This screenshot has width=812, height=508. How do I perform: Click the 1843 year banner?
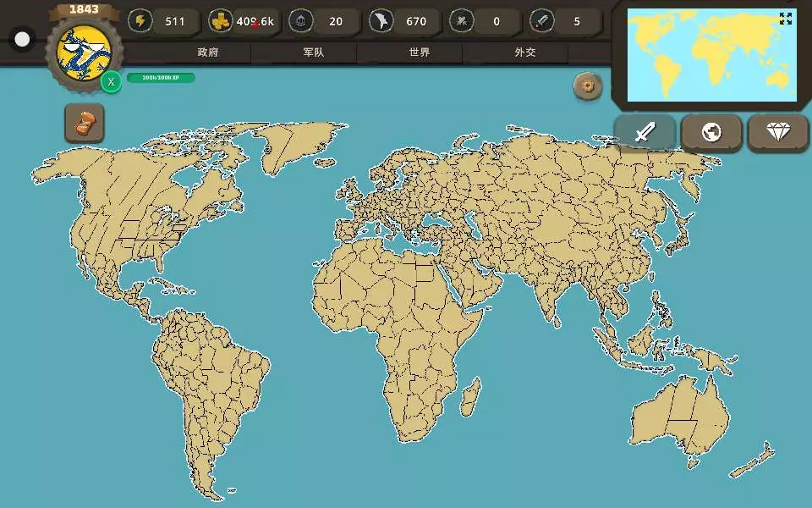(83, 9)
